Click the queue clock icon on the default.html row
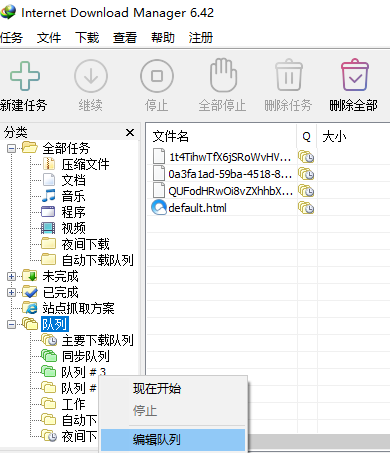390x453 pixels. click(x=306, y=208)
